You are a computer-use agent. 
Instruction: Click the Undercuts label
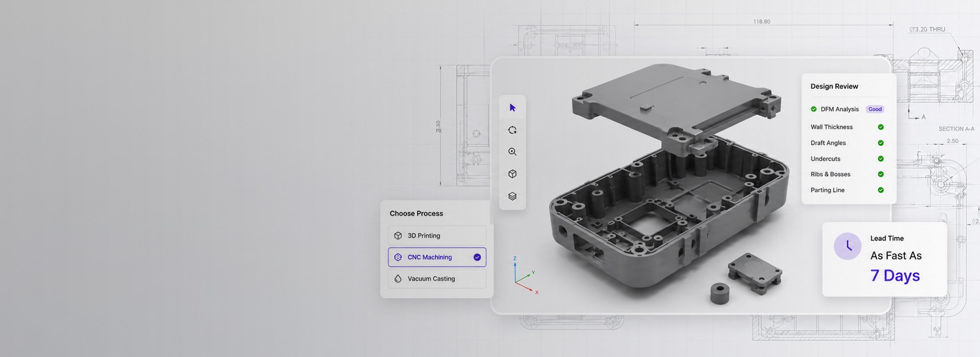tap(825, 159)
